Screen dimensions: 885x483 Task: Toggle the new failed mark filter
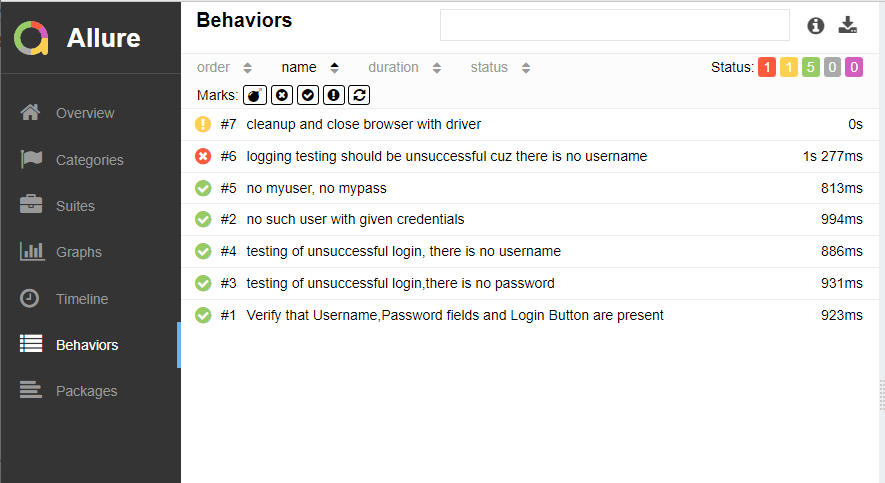click(282, 95)
